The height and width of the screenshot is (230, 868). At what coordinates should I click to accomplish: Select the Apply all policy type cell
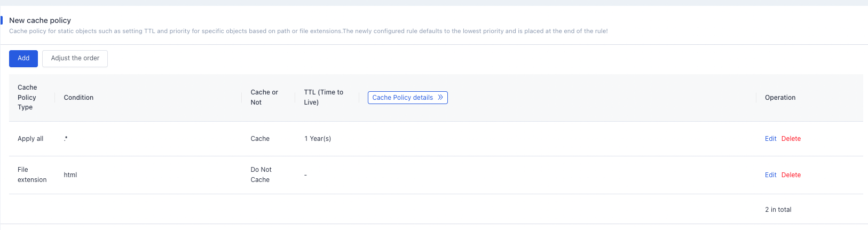point(30,139)
